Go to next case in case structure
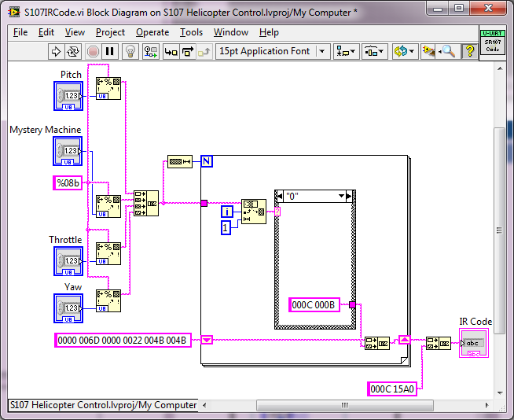Image resolution: width=514 pixels, height=420 pixels. pos(350,196)
